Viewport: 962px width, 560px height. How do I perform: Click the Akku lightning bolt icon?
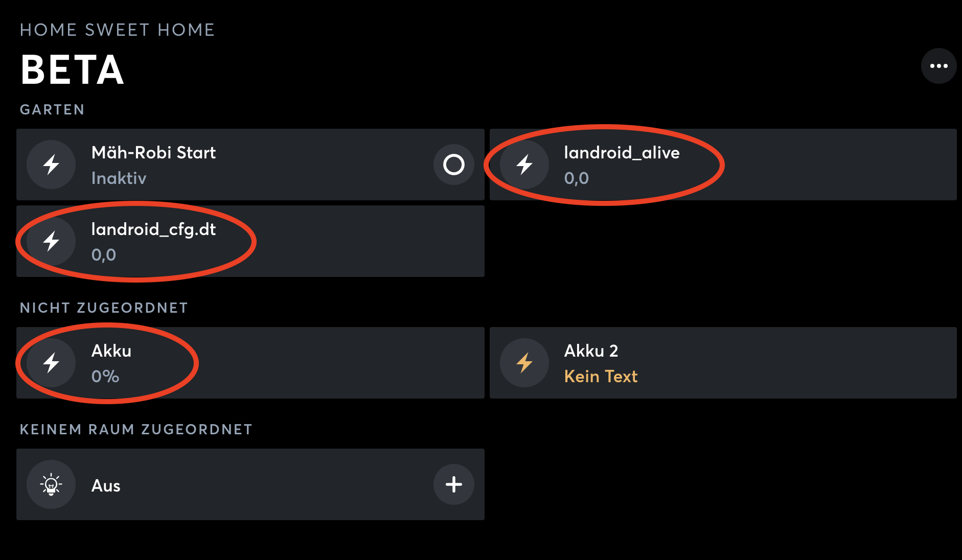[x=51, y=363]
